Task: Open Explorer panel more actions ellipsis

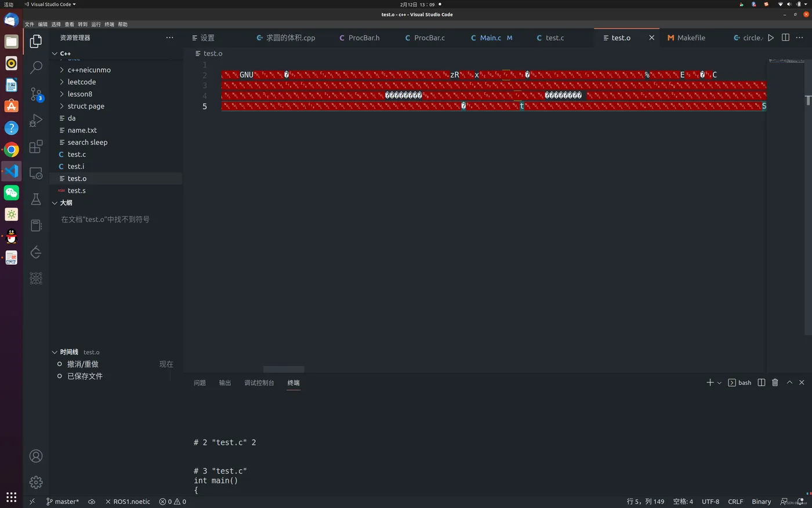Action: [169, 38]
